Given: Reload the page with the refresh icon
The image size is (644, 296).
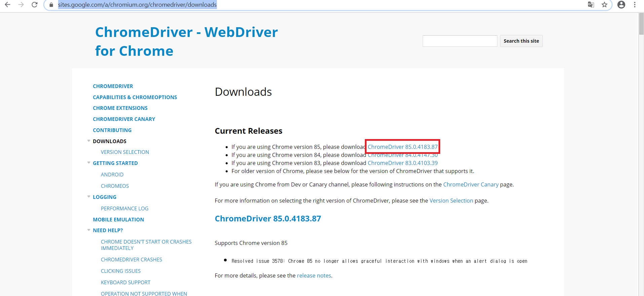Looking at the screenshot, I should (x=34, y=5).
